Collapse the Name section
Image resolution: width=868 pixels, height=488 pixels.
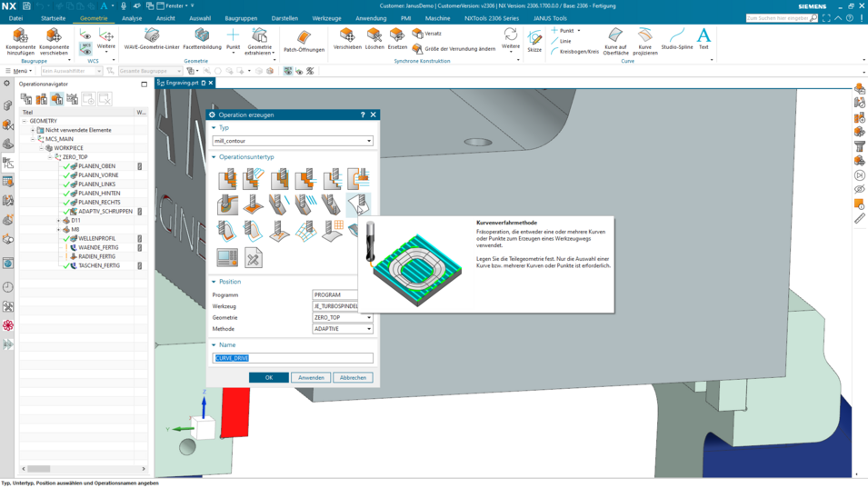[215, 344]
